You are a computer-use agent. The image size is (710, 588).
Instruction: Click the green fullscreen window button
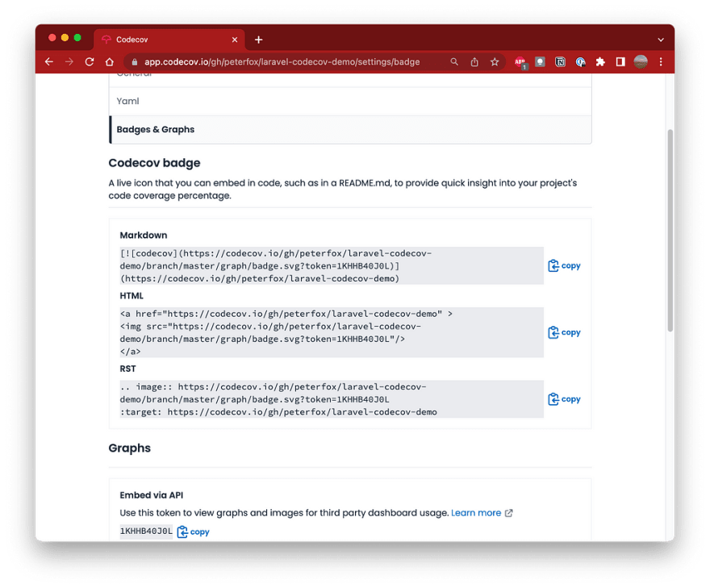[x=77, y=38]
